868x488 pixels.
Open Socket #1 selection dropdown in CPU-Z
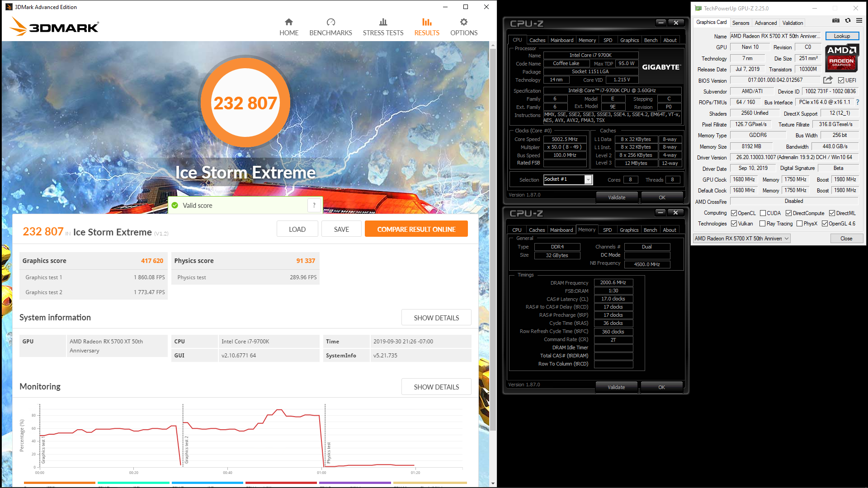[568, 179]
